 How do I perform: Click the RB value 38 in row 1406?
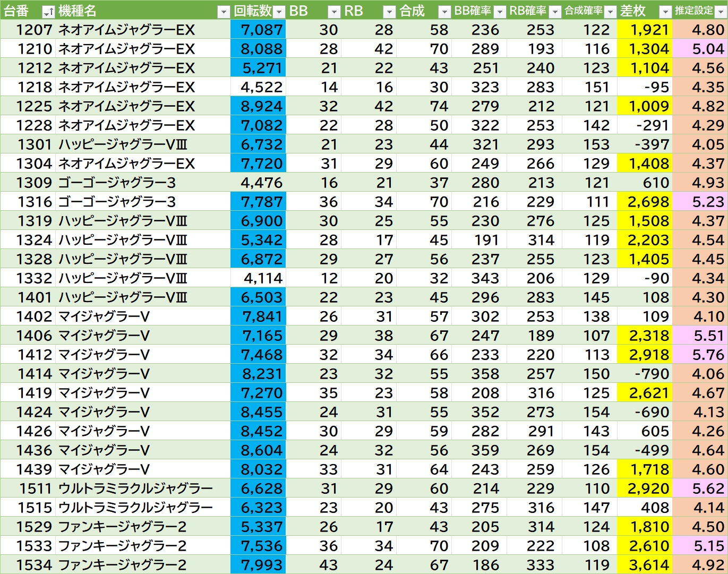point(369,336)
